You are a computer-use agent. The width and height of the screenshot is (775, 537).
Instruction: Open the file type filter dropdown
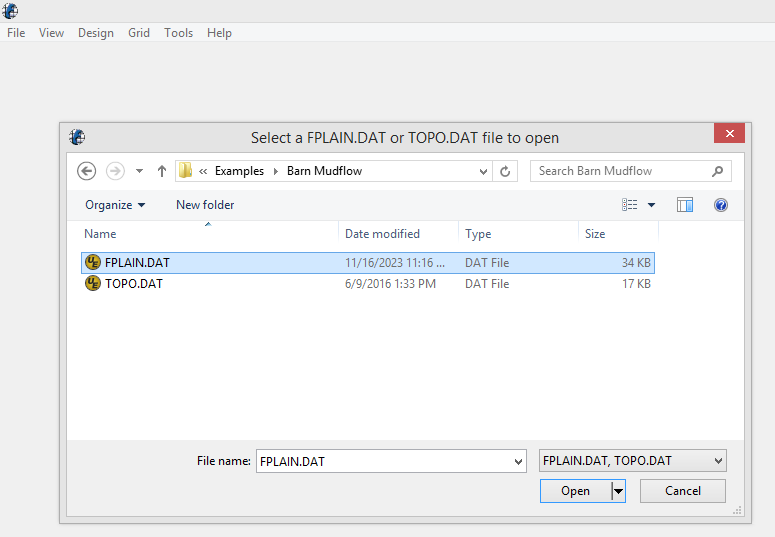pos(632,461)
